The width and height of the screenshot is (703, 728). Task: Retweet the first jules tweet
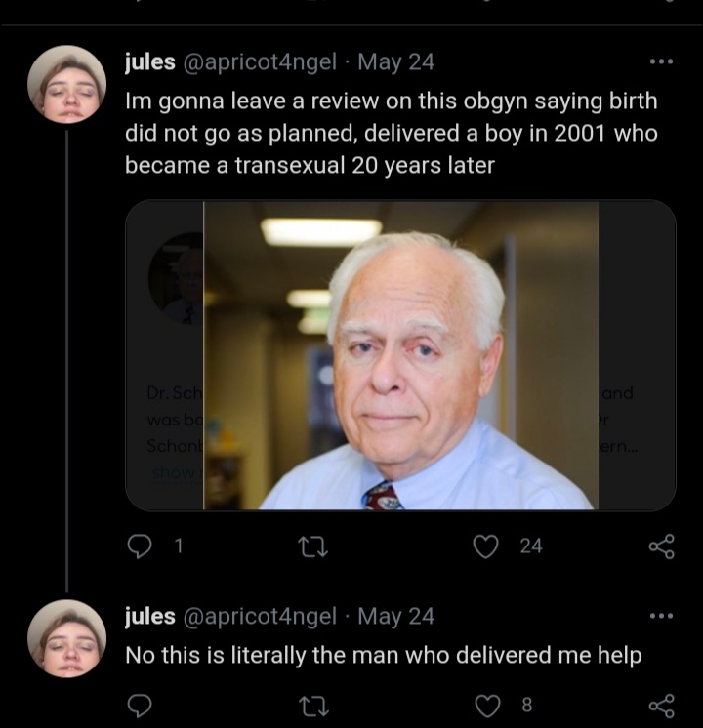(313, 546)
